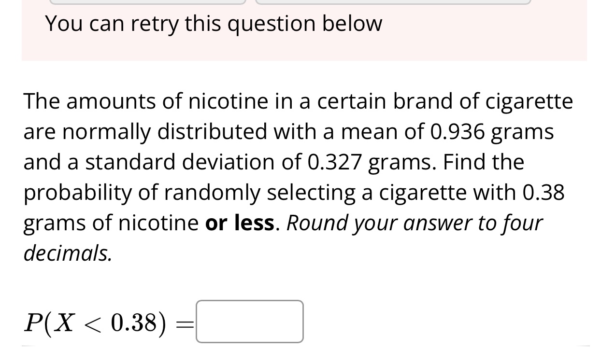
Task: Click the left cut-off button at top
Action: (148, 2)
